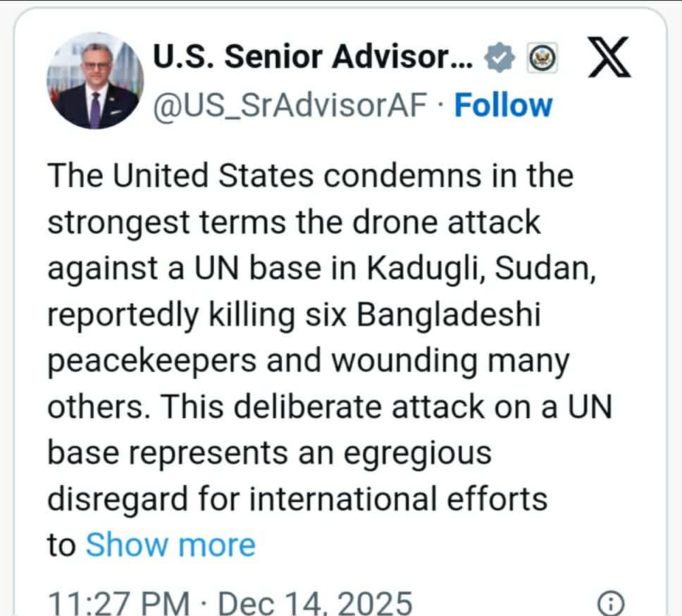Click the Follow link
The height and width of the screenshot is (616, 682).
point(503,106)
